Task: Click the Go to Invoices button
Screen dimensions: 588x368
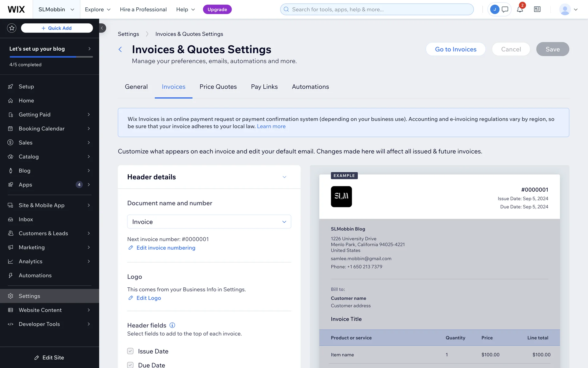Action: [455, 49]
